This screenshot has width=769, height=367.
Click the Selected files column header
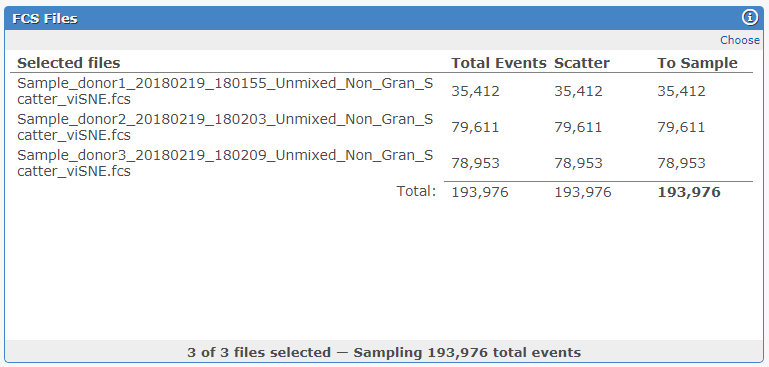(x=69, y=63)
